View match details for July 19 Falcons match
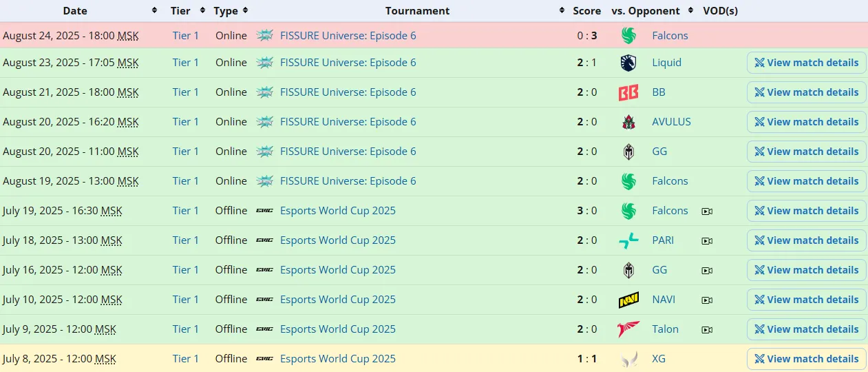 click(x=807, y=211)
